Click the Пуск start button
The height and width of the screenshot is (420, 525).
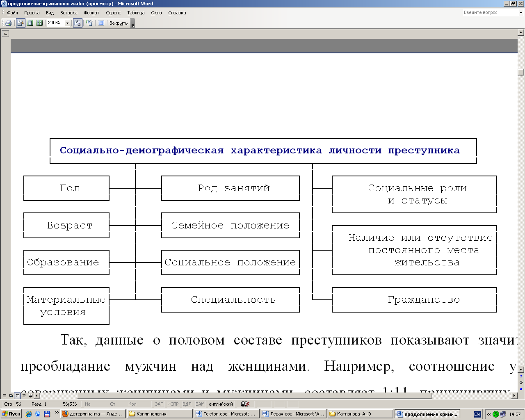click(11, 414)
